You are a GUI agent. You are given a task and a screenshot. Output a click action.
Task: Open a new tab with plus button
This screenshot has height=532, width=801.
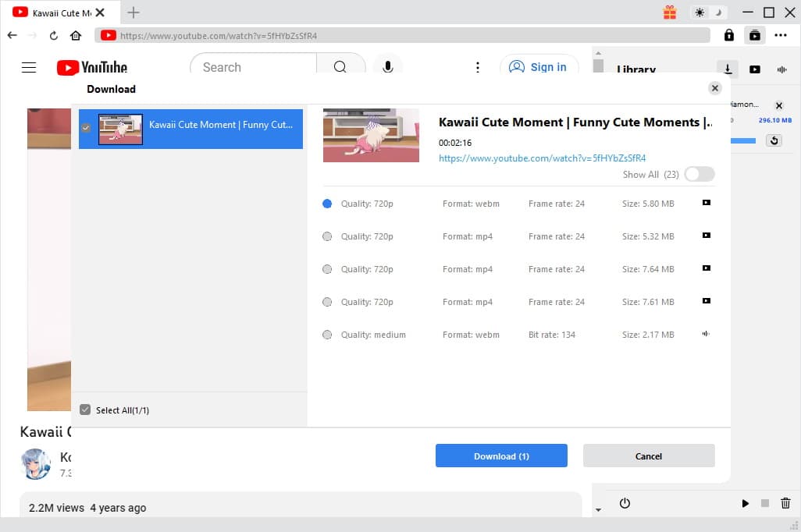133,12
